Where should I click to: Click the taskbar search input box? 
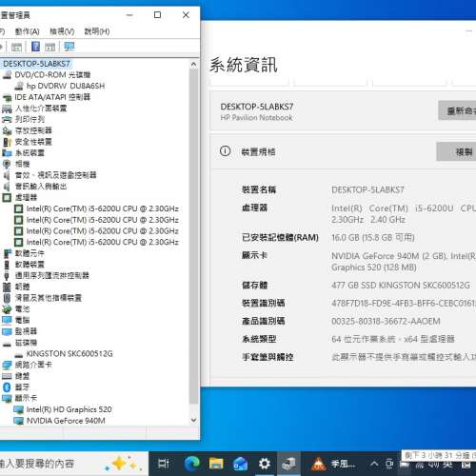73,464
